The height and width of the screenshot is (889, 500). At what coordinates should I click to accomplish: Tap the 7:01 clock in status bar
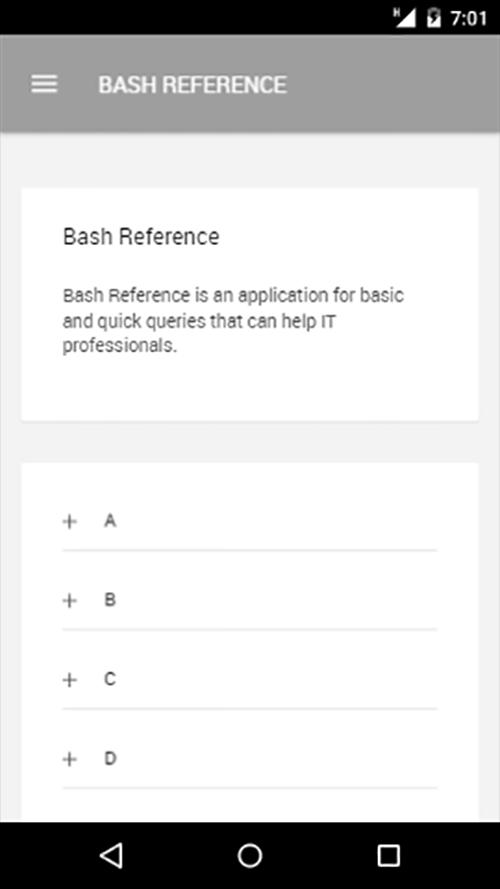(469, 18)
